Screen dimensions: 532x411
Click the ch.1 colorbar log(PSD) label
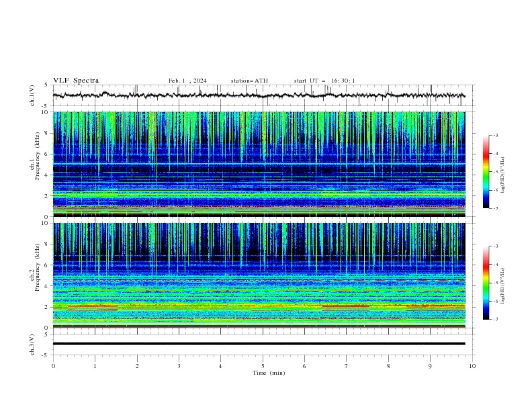click(x=502, y=175)
